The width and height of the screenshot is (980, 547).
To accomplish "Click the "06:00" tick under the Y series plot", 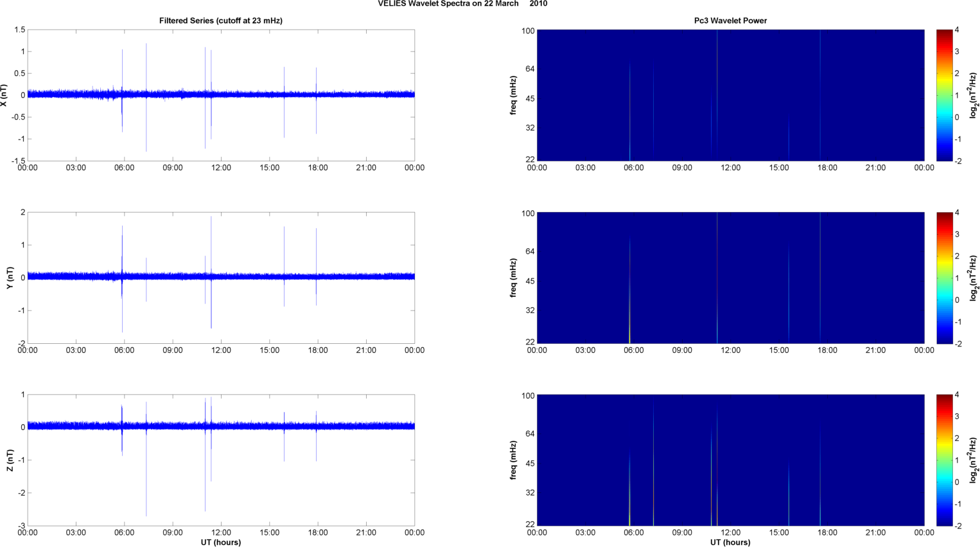I will pyautogui.click(x=125, y=350).
